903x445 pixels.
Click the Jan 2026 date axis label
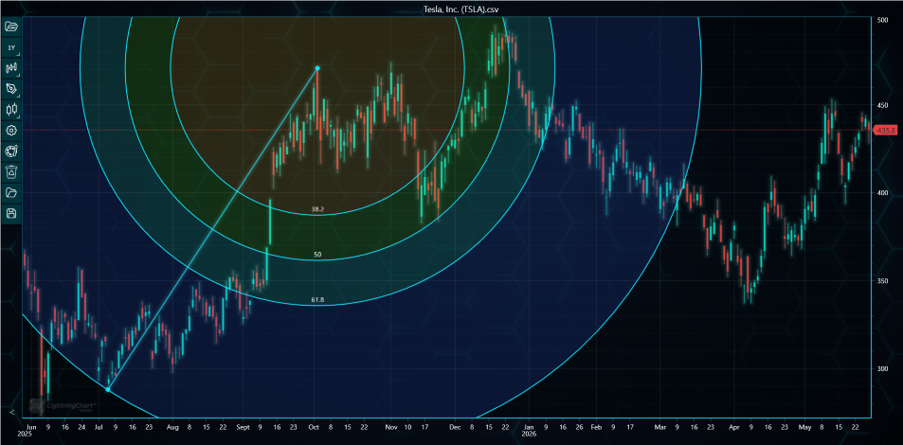point(529,431)
